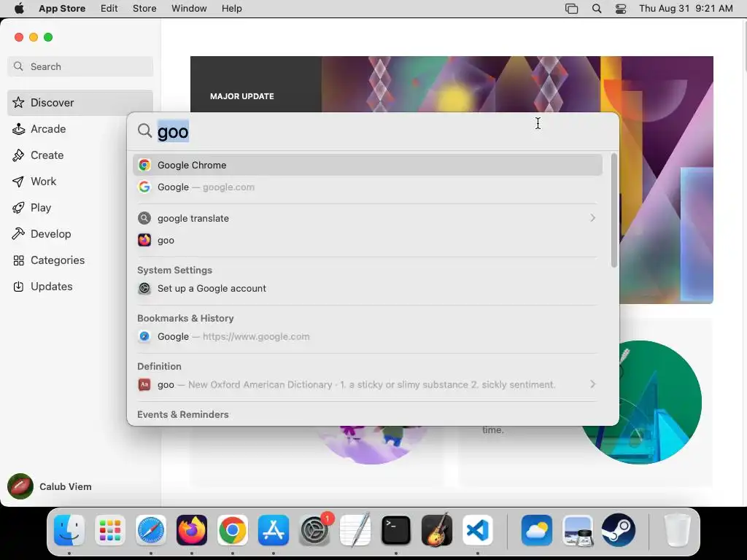Click the Spotlight results scrollbar
This screenshot has height=560, width=747.
(614, 210)
